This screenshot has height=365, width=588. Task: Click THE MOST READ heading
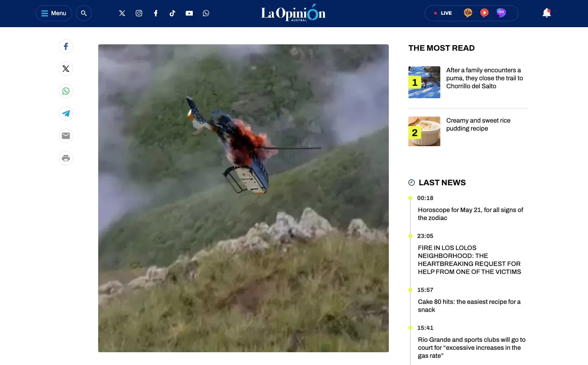coord(441,48)
